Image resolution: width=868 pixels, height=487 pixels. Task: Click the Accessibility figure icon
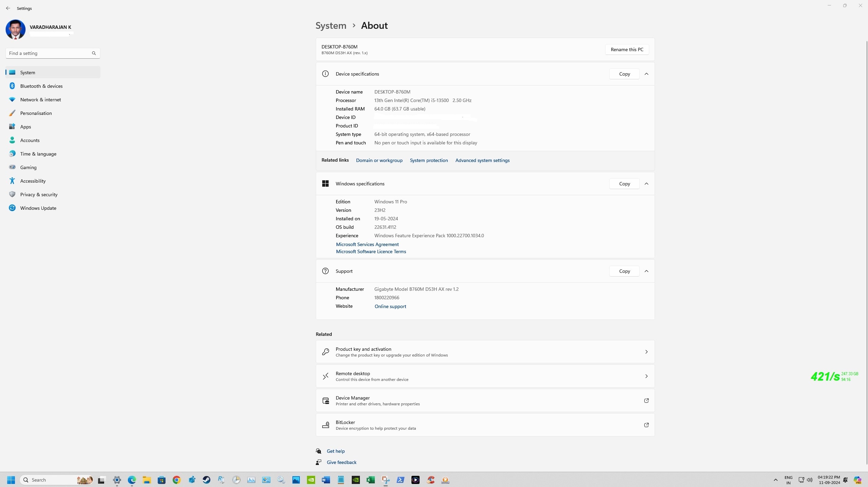pos(12,181)
